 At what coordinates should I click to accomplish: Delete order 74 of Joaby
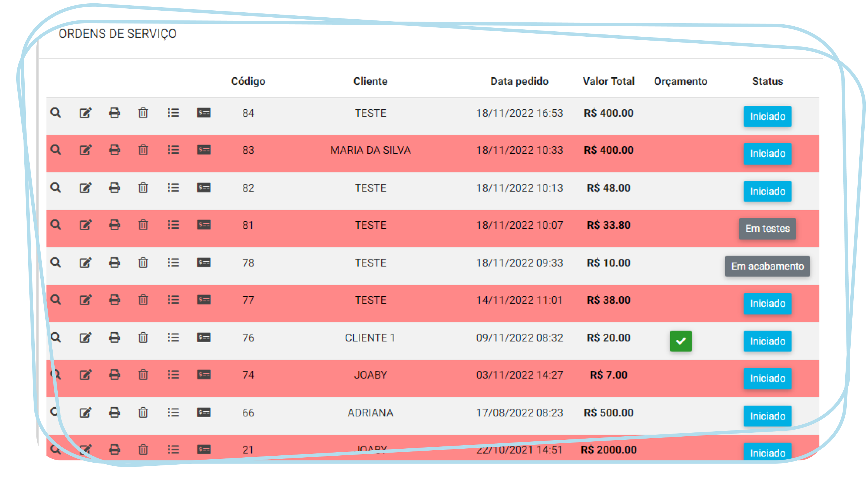pyautogui.click(x=143, y=374)
